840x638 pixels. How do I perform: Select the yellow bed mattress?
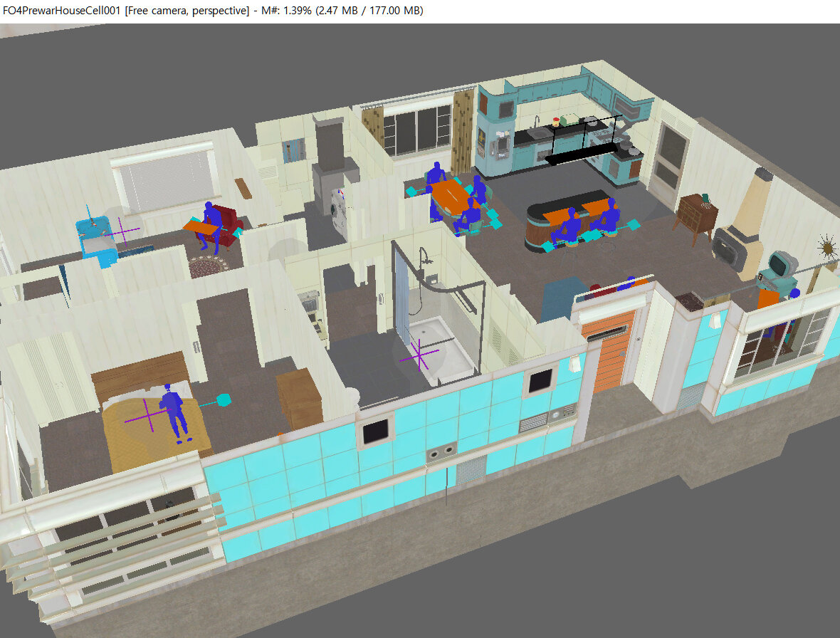tap(155, 433)
